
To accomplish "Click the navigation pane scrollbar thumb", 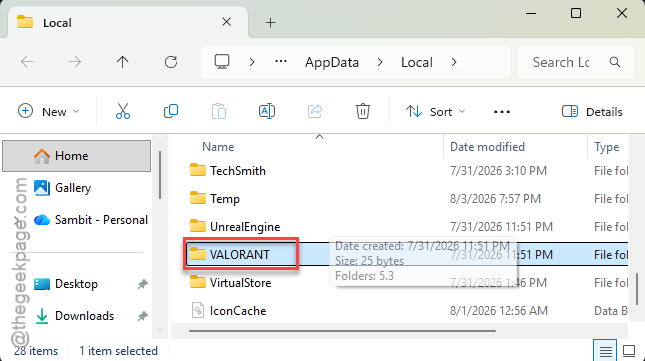I will pyautogui.click(x=160, y=176).
